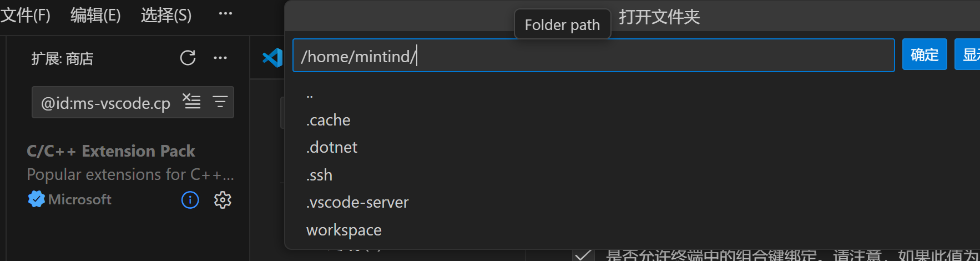The height and width of the screenshot is (261, 980).
Task: Refresh the extensions marketplace list
Action: 188,58
